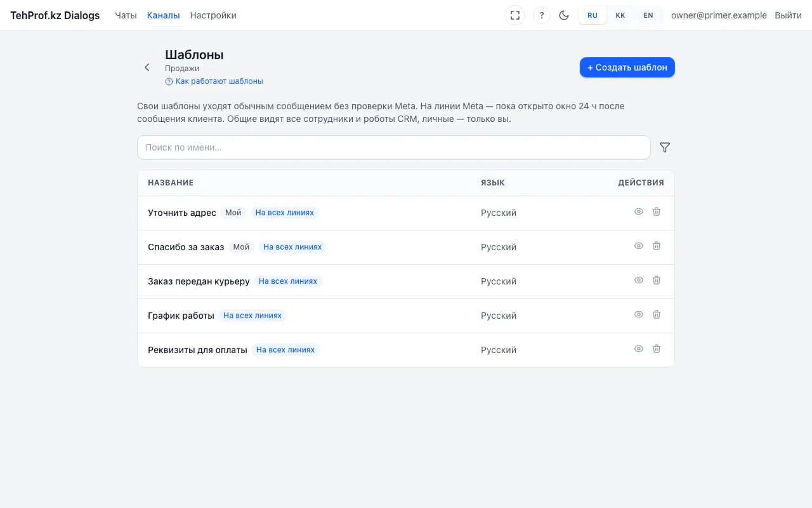812x508 pixels.
Task: Click the График работы template name
Action: tap(181, 316)
